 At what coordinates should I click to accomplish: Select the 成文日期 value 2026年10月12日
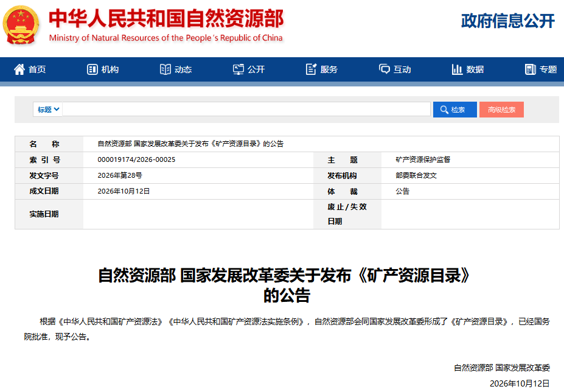coord(124,191)
